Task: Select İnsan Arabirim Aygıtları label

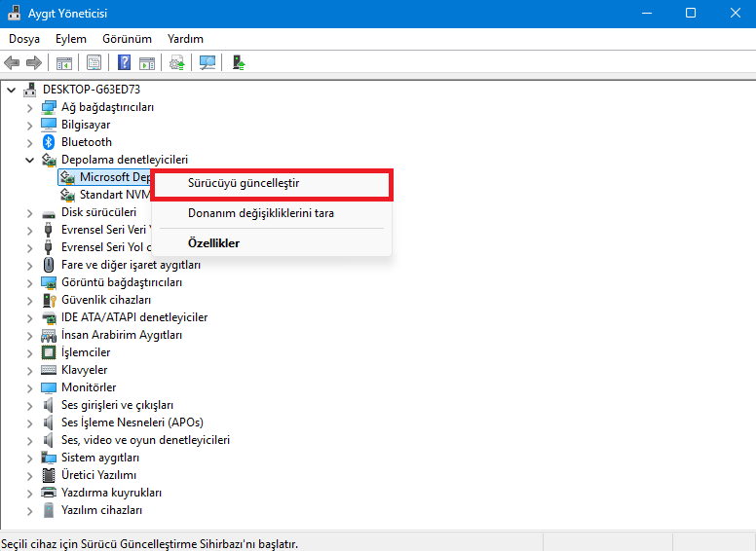Action: [x=122, y=335]
